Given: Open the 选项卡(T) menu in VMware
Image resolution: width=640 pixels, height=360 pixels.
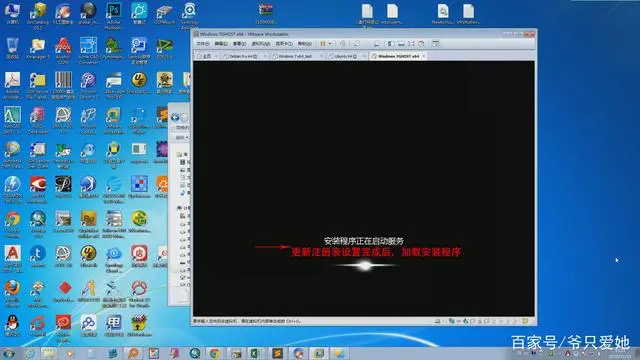Looking at the screenshot, I should click(x=284, y=44).
